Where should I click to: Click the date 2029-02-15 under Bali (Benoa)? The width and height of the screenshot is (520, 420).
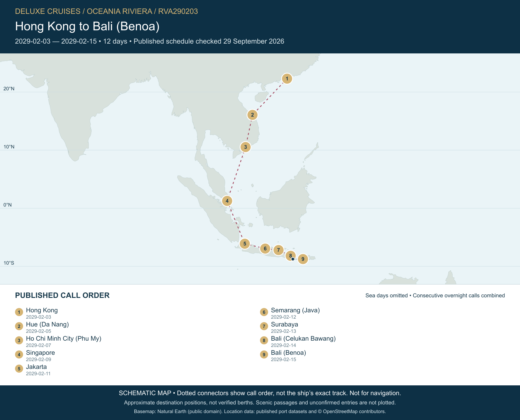283,359
